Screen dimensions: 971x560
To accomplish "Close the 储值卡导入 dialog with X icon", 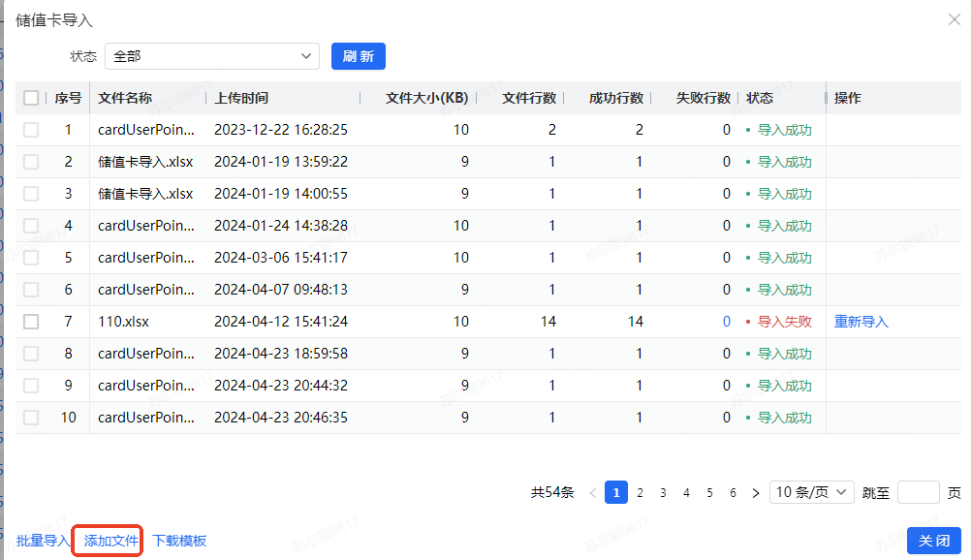I will point(954,19).
